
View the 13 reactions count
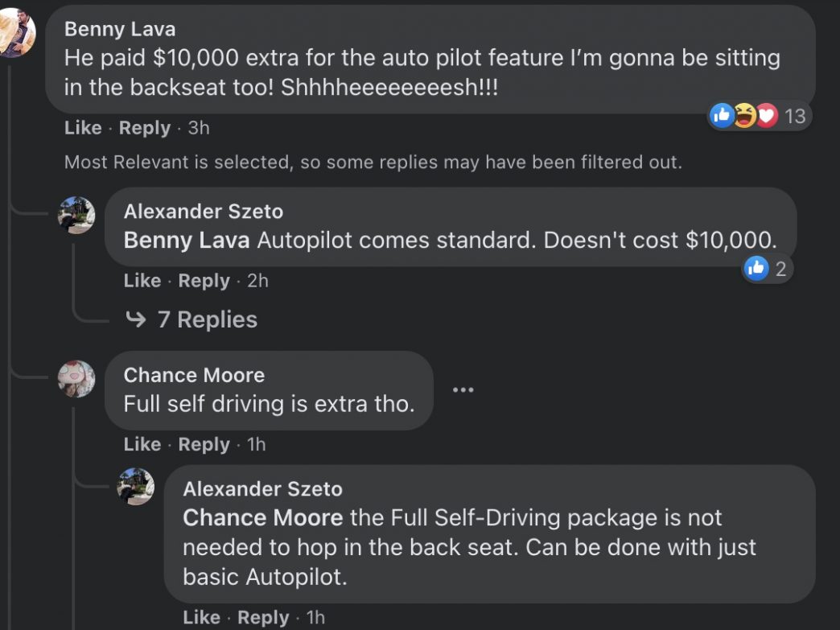tap(794, 116)
